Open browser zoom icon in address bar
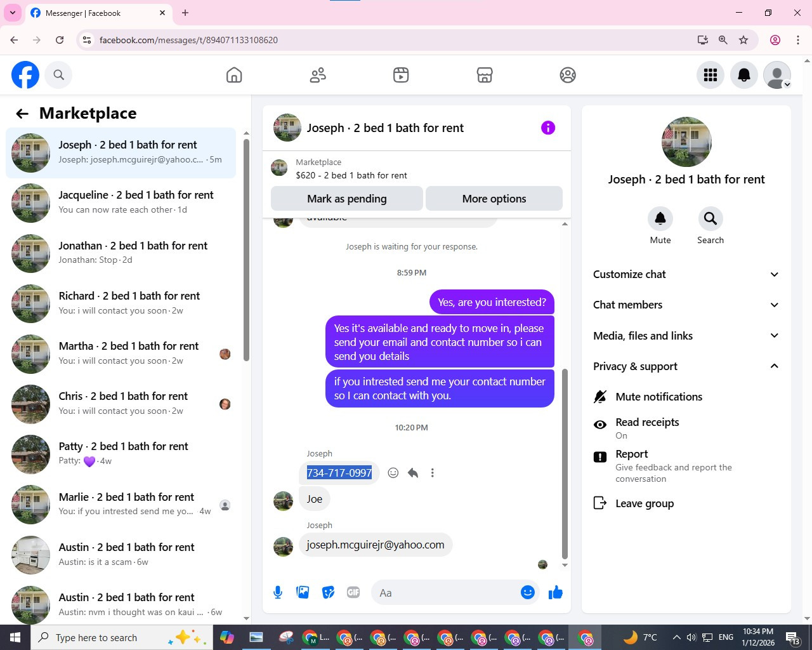Screen dimensions: 812x650 (x=723, y=40)
